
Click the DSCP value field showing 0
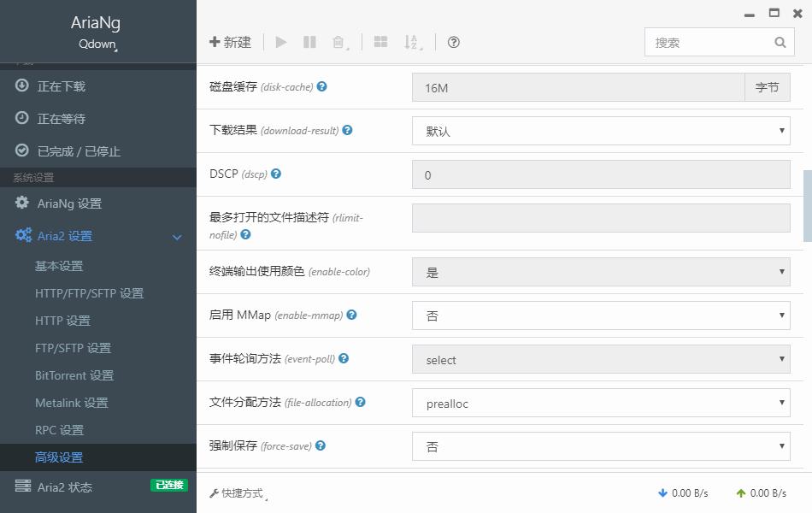click(601, 174)
